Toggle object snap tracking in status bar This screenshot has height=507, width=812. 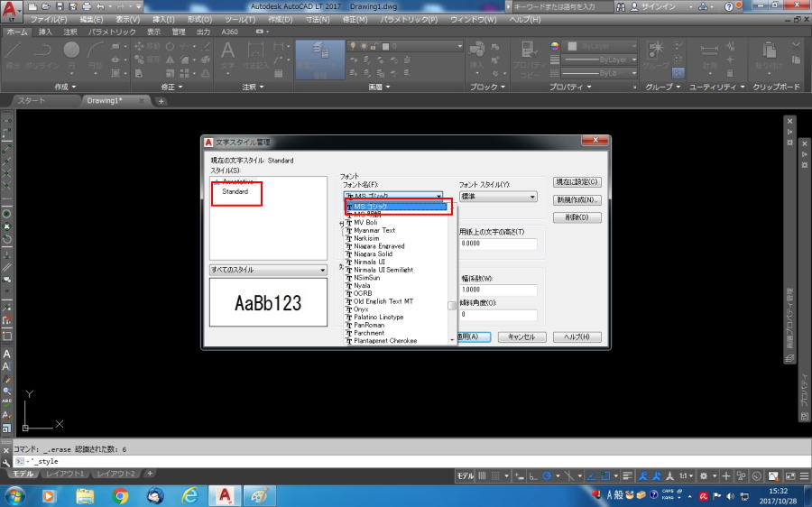591,476
